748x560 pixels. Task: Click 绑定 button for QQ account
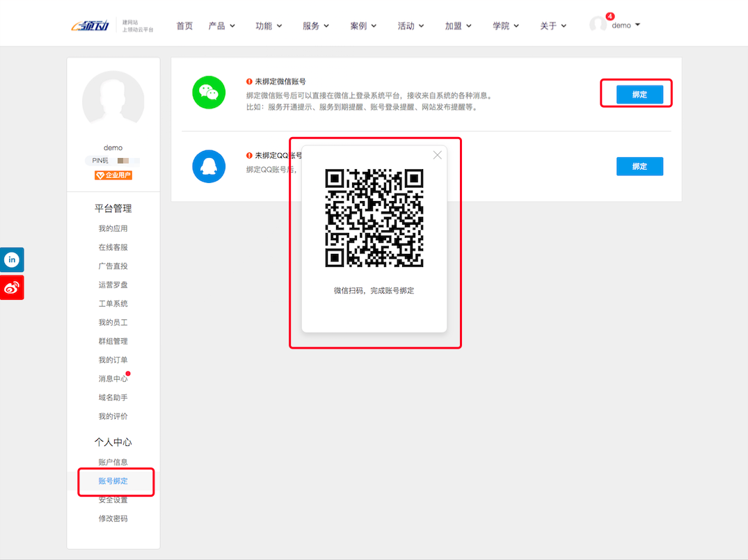coord(639,166)
